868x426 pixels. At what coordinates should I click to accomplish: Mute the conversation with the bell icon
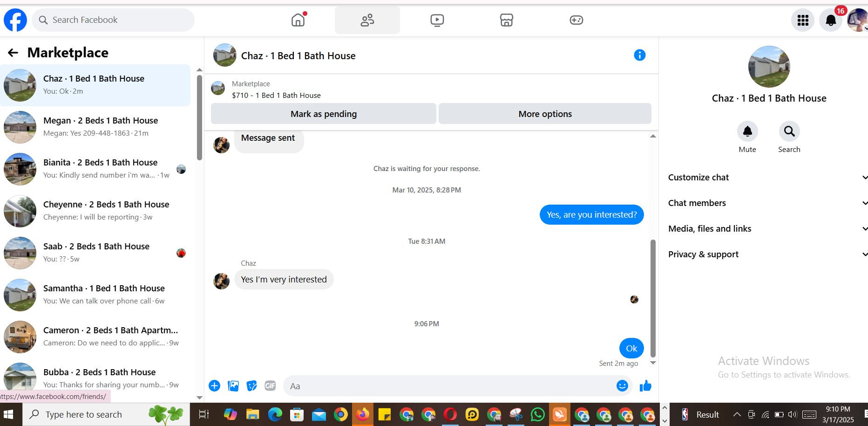[747, 131]
